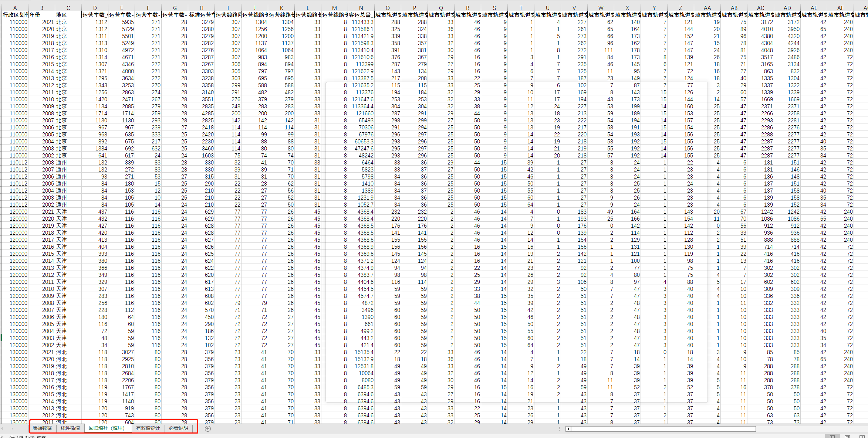
Task: Click the sheet tab scroll-right arrow
Action: pos(12,429)
